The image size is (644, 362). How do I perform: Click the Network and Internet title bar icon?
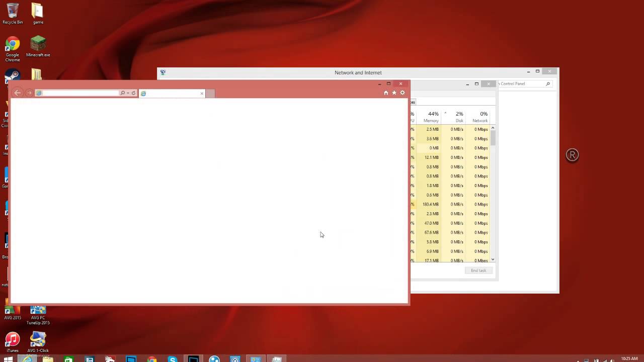[163, 72]
